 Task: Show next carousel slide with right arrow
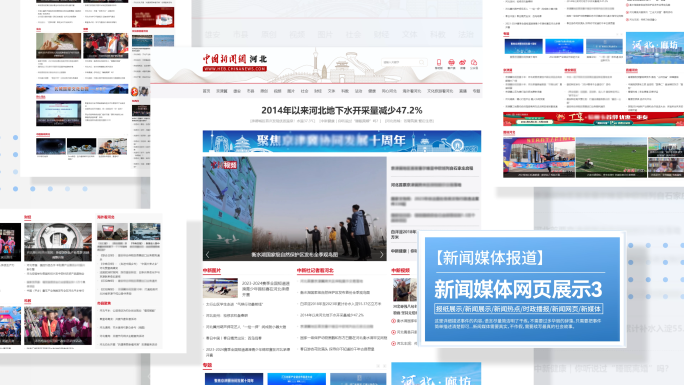point(381,255)
